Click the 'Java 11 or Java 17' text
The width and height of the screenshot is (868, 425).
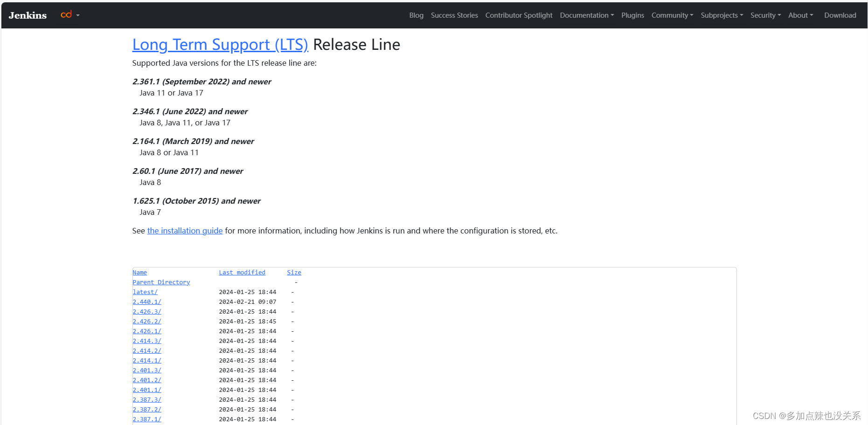click(171, 93)
